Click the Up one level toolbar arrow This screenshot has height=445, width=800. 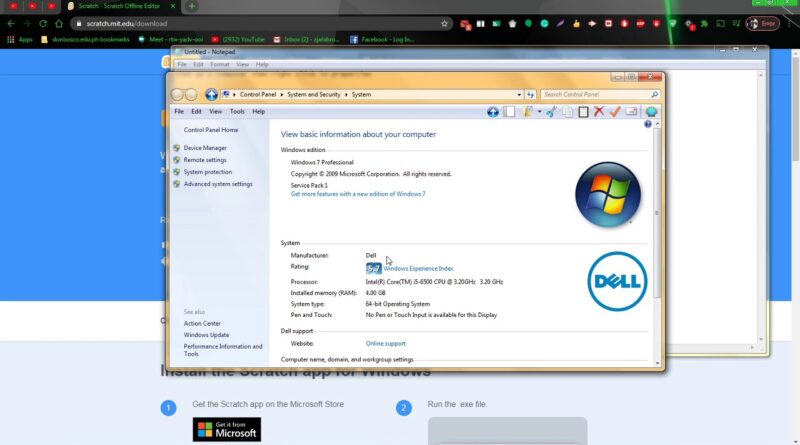(x=492, y=112)
